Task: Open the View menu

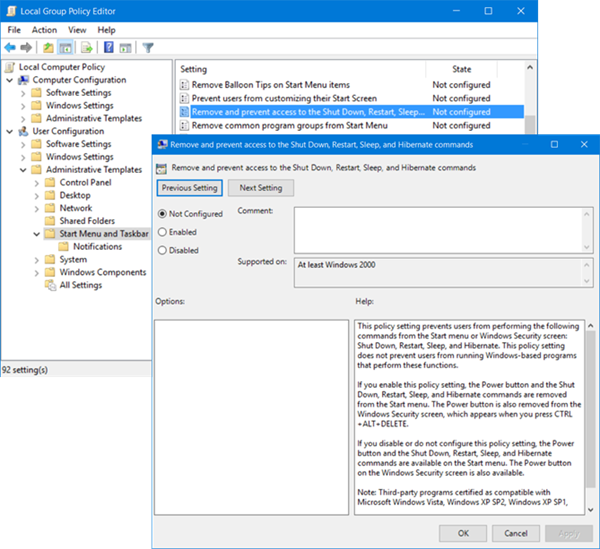Action: (x=77, y=30)
